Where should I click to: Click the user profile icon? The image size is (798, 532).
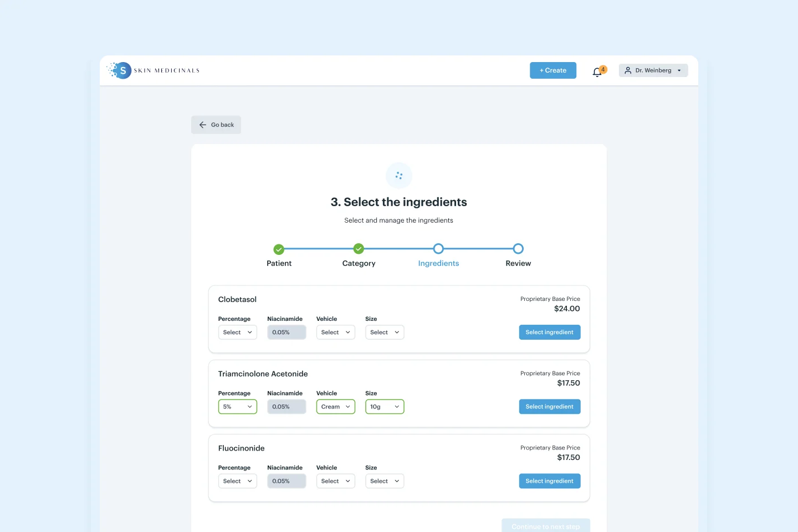click(x=628, y=70)
